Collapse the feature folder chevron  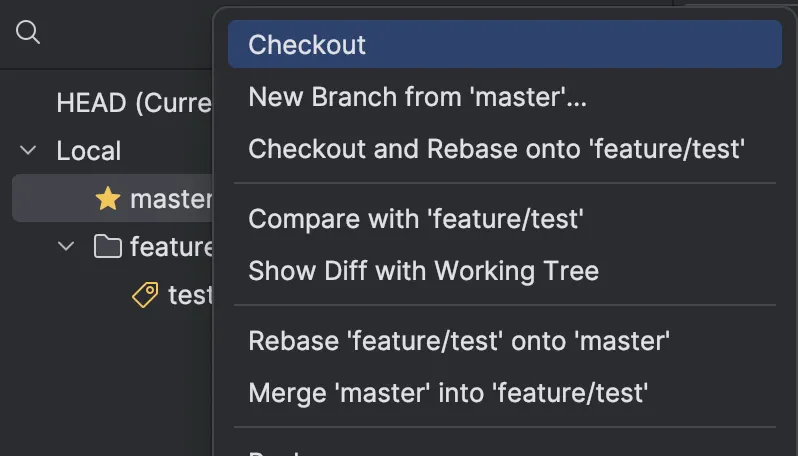click(x=66, y=246)
